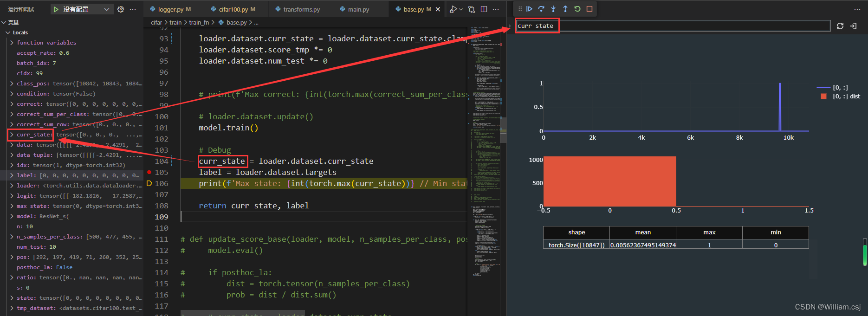Expand the model ResNet_s variable
Image resolution: width=868 pixels, height=316 pixels.
pos(12,216)
